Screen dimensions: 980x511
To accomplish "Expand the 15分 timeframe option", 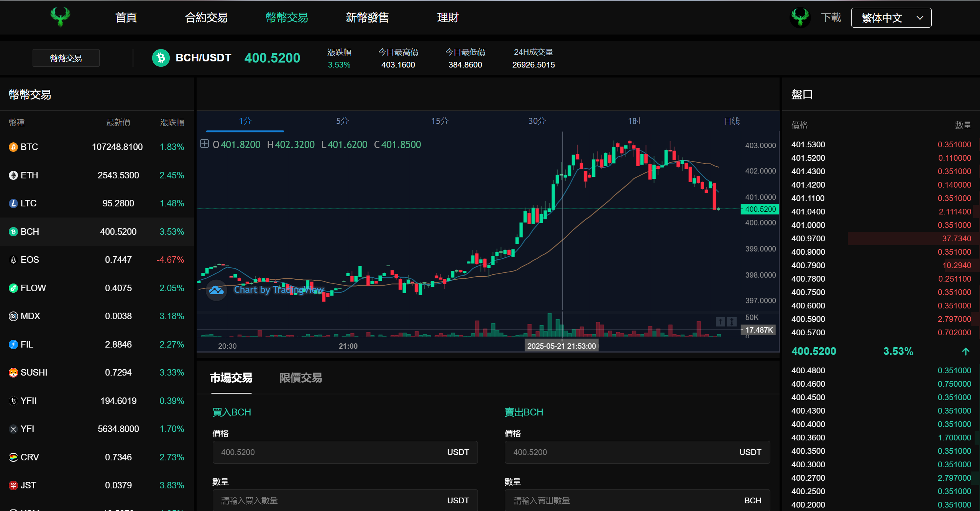I will click(439, 121).
